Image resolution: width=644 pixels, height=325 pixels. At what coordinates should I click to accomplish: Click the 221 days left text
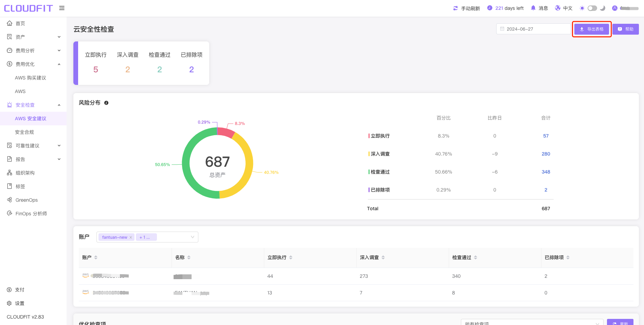[509, 8]
